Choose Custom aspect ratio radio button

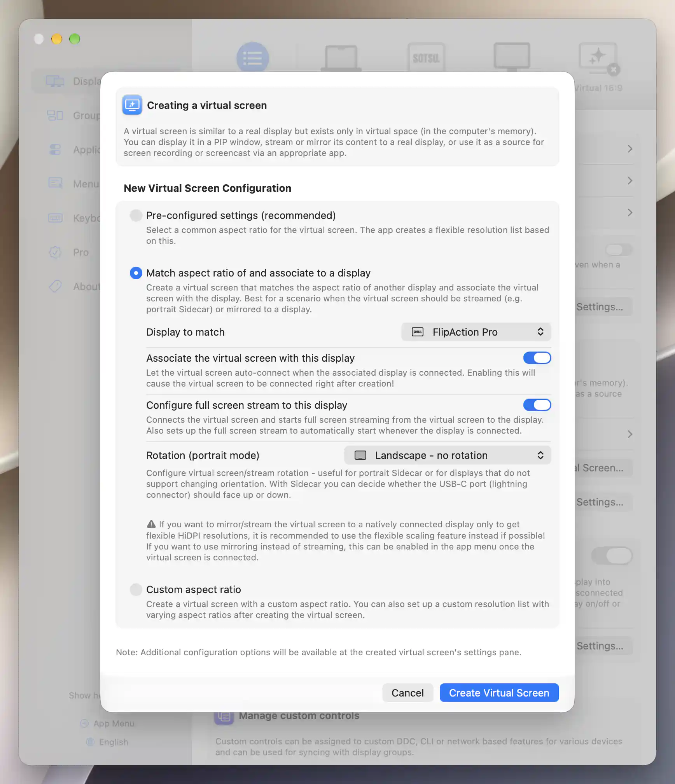[136, 590]
